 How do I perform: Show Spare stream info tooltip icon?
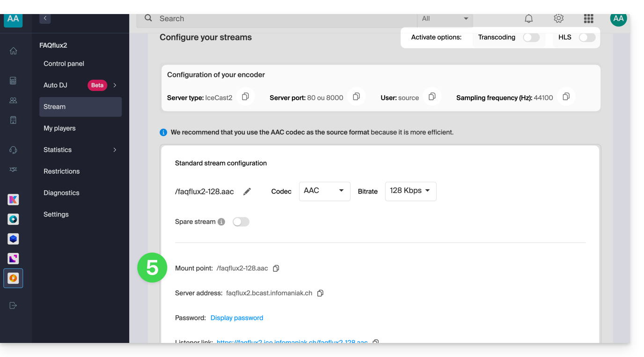pos(221,222)
